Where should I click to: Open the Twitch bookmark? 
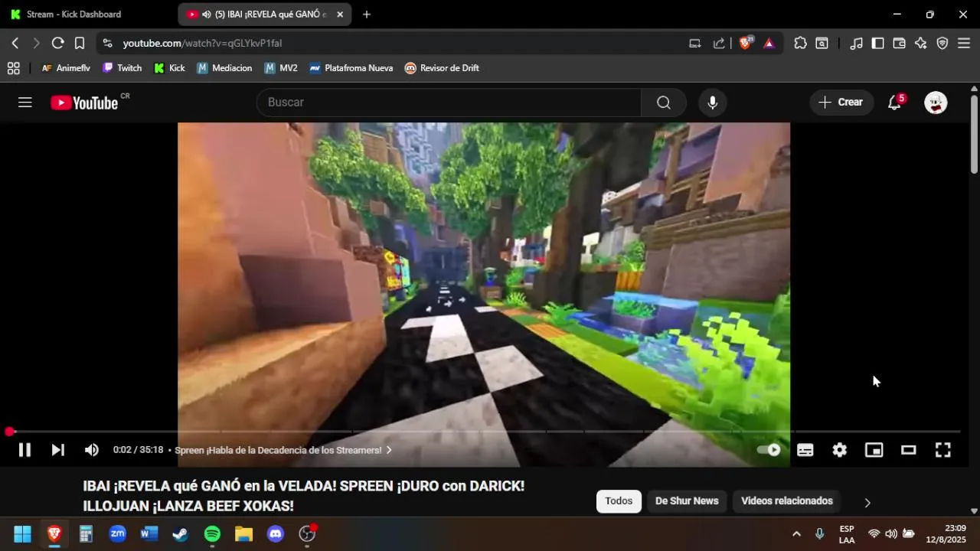(x=122, y=68)
